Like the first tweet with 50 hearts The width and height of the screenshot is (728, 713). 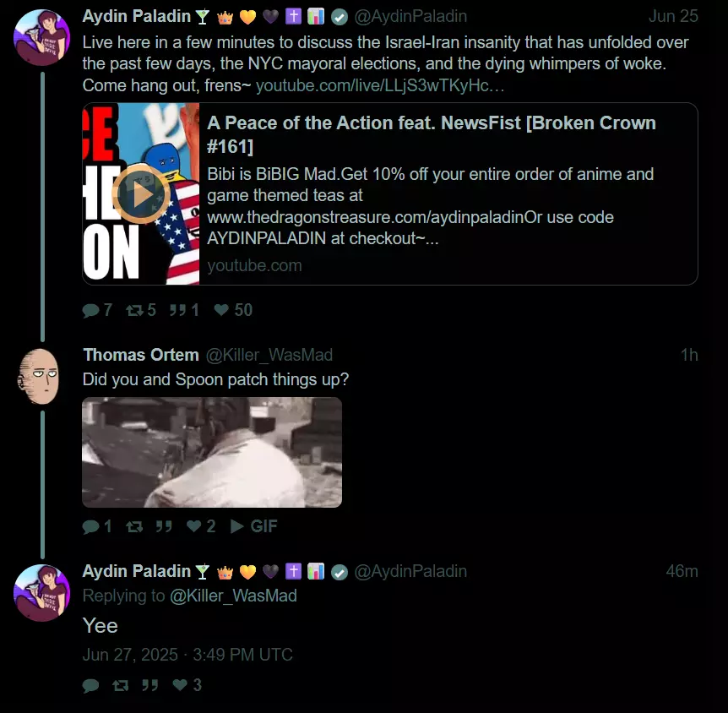[x=221, y=310]
